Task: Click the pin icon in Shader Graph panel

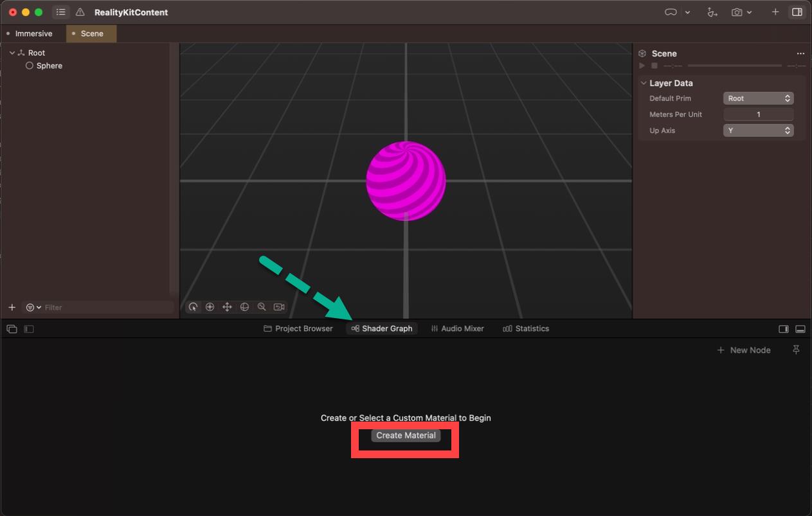Action: (x=796, y=350)
